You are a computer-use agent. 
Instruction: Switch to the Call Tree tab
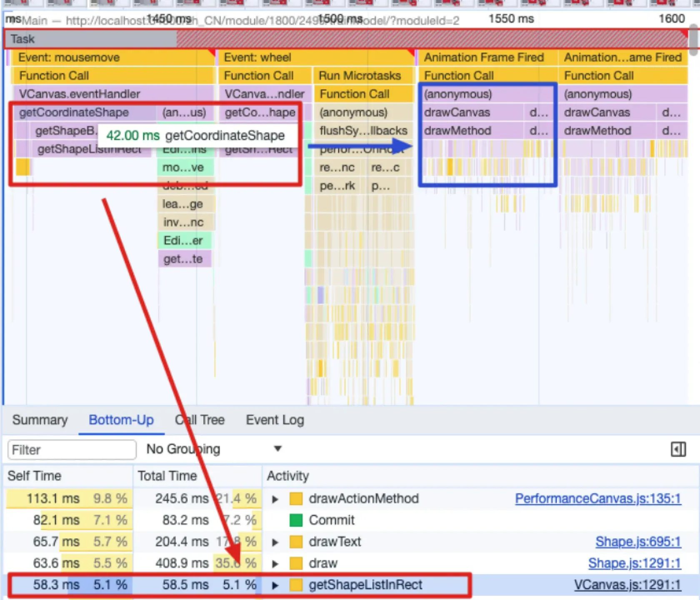[200, 420]
